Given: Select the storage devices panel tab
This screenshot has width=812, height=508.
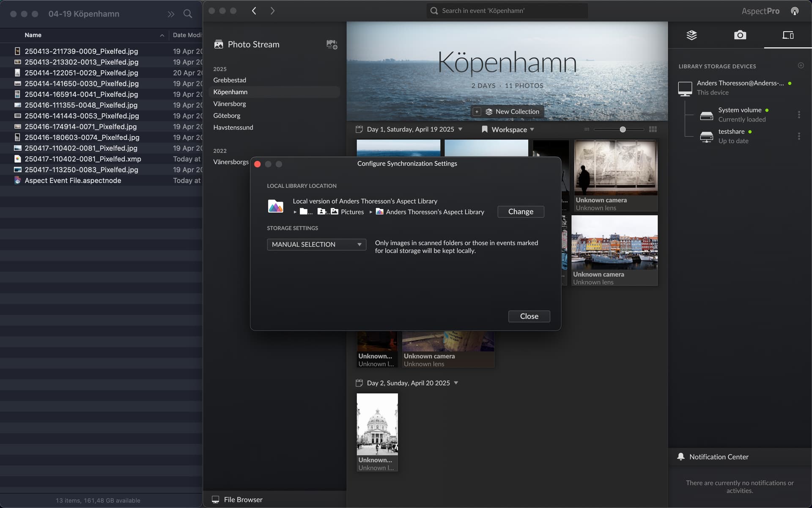Looking at the screenshot, I should coord(788,35).
